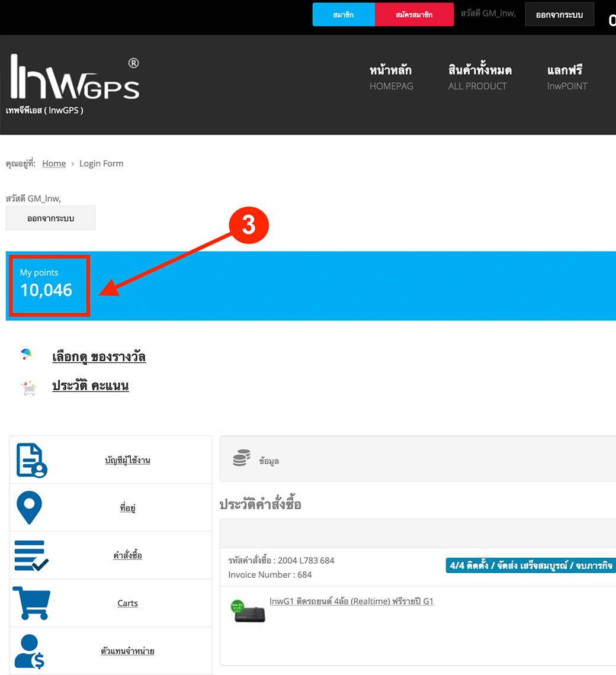The height and width of the screenshot is (675, 616).
Task: Click ออกจากระบบ button below the greeting
Action: 50,218
